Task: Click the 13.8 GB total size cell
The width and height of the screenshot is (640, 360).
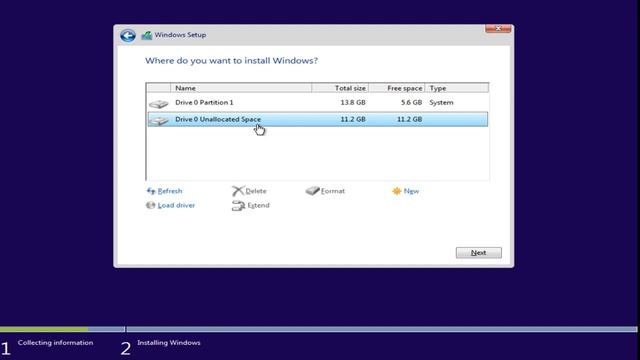Action: pyautogui.click(x=353, y=103)
